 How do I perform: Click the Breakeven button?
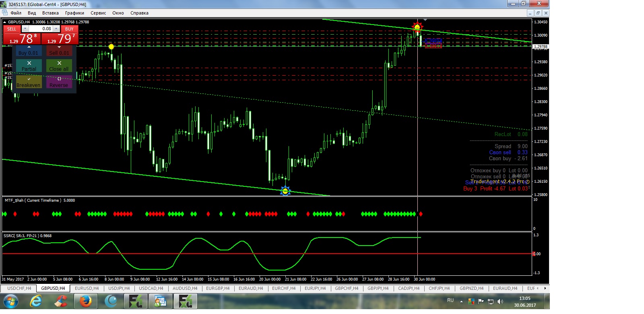29,82
